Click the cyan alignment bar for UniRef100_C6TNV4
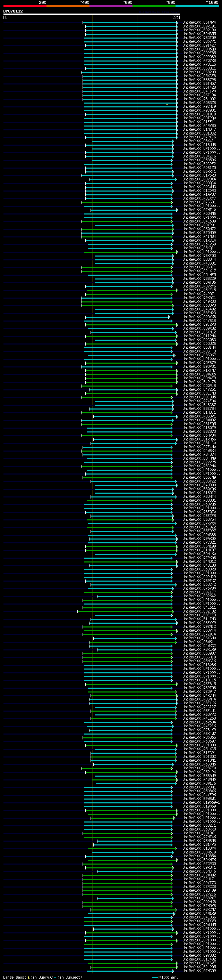The image size is (222, 980). (130, 23)
